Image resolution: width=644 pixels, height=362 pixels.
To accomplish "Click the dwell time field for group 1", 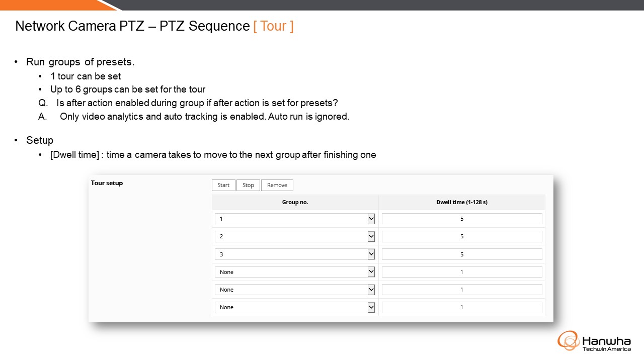I will pyautogui.click(x=462, y=219).
